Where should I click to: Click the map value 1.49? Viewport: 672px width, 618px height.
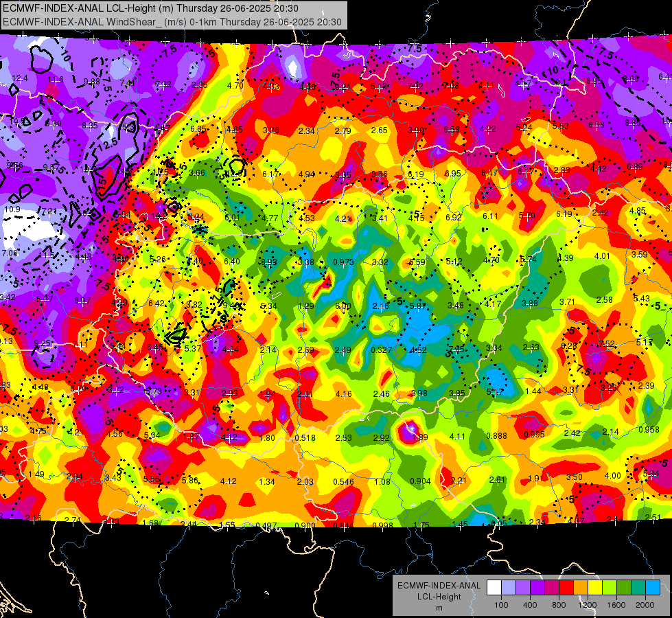(36, 474)
